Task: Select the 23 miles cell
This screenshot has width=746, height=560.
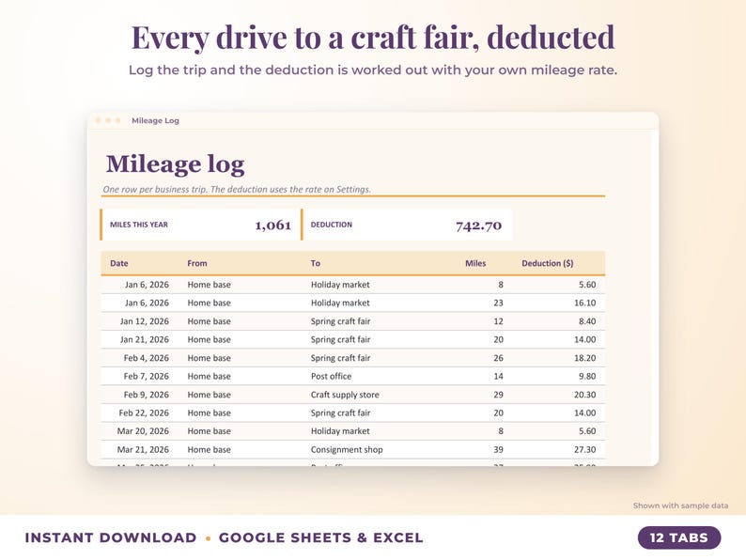Action: [498, 303]
